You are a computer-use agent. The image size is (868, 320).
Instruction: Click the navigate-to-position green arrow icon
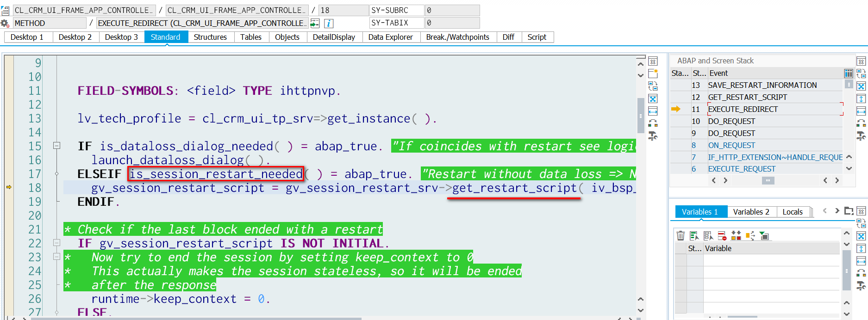(315, 23)
